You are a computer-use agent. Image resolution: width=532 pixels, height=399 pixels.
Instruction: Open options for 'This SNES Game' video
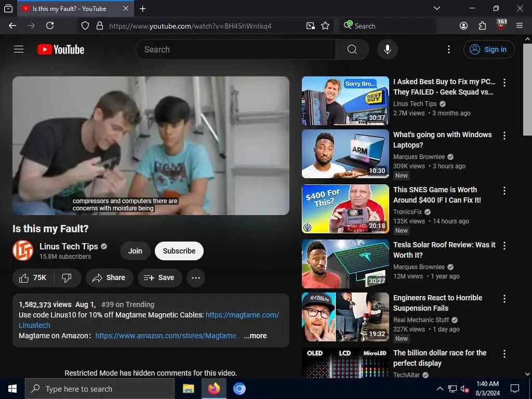point(504,191)
